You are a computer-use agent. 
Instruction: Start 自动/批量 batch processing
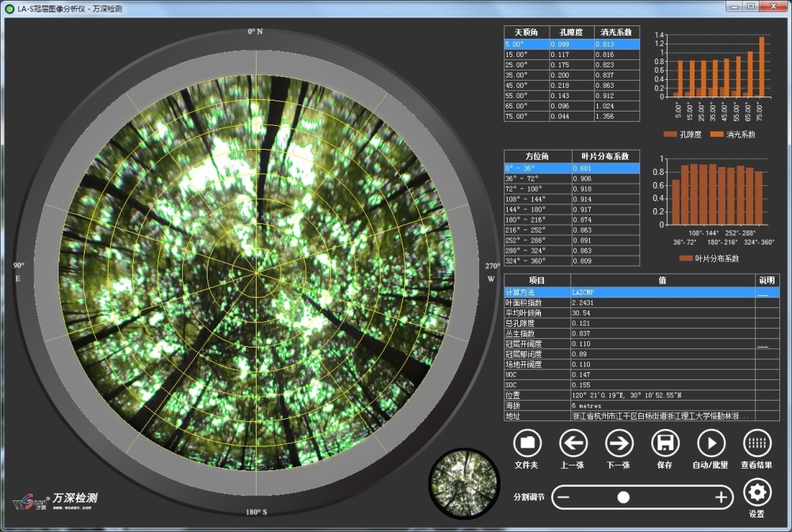710,443
